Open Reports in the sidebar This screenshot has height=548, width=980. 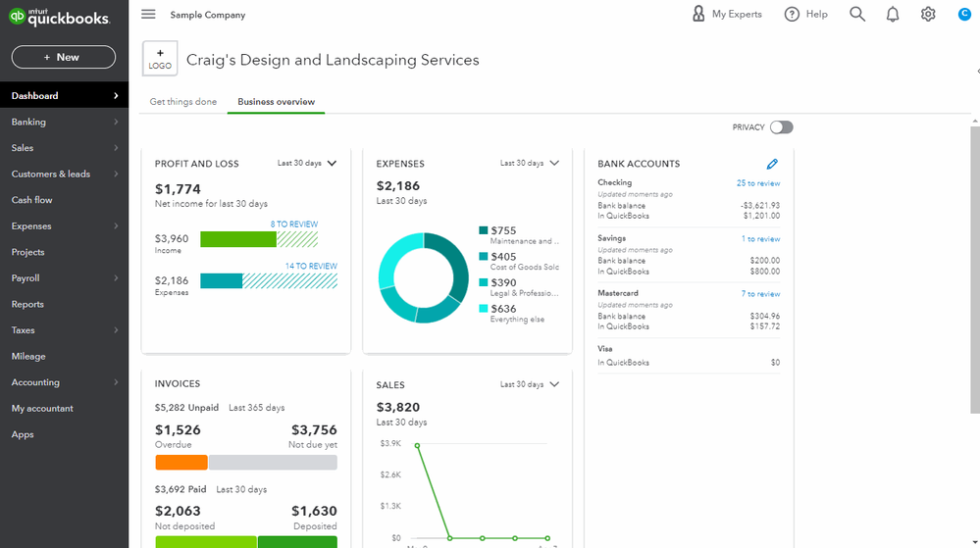coord(27,304)
